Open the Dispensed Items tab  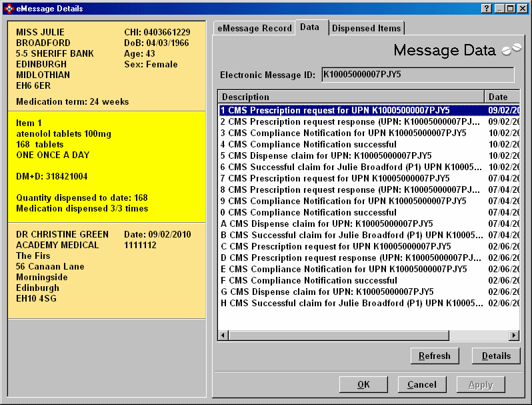click(x=367, y=28)
